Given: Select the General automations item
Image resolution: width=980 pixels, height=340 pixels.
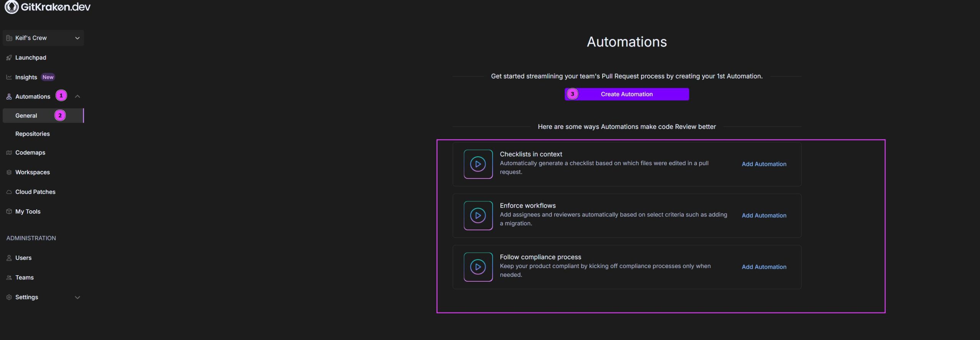Looking at the screenshot, I should (x=26, y=115).
